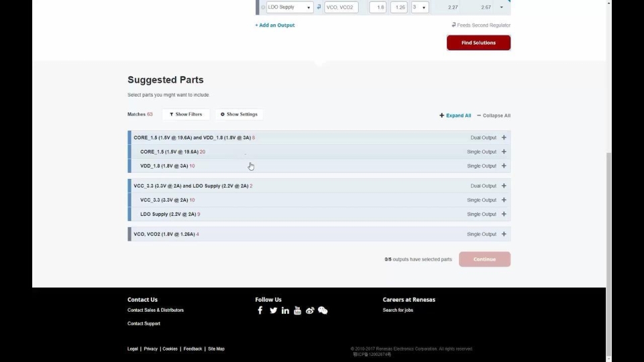This screenshot has width=644, height=362.
Task: Open the YouTube icon in footer
Action: pyautogui.click(x=297, y=310)
